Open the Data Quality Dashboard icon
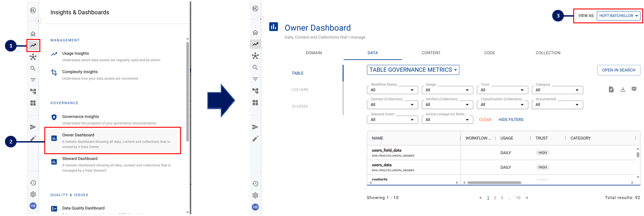Screen dimensions: 644x216 (x=54, y=208)
